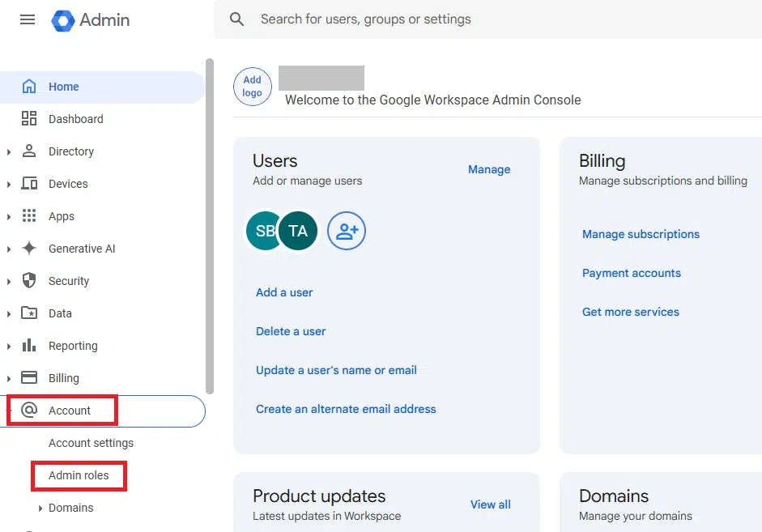Open the SB user avatar
The image size is (762, 532).
pos(262,231)
